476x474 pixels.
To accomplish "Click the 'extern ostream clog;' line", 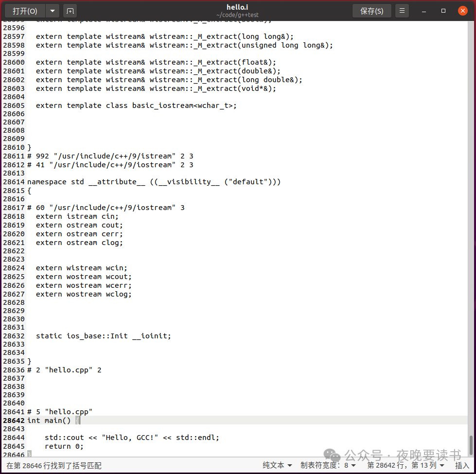I will (x=79, y=243).
